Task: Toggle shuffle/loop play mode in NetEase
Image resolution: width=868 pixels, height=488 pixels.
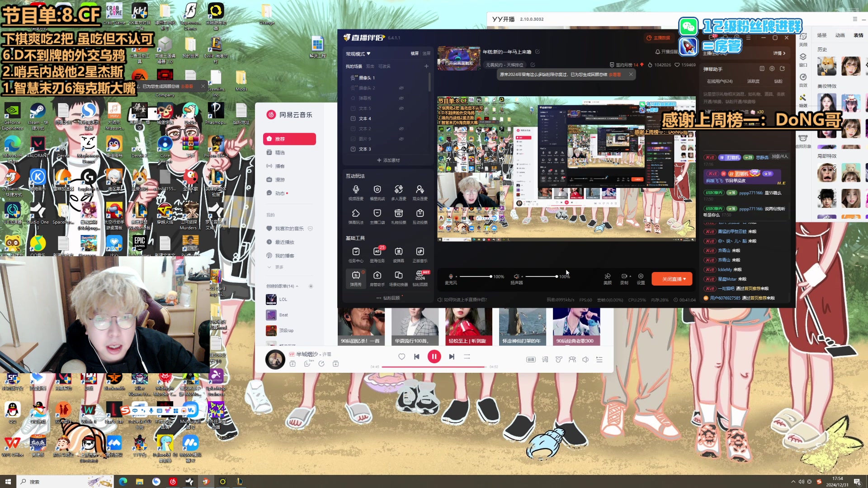Action: tap(467, 357)
